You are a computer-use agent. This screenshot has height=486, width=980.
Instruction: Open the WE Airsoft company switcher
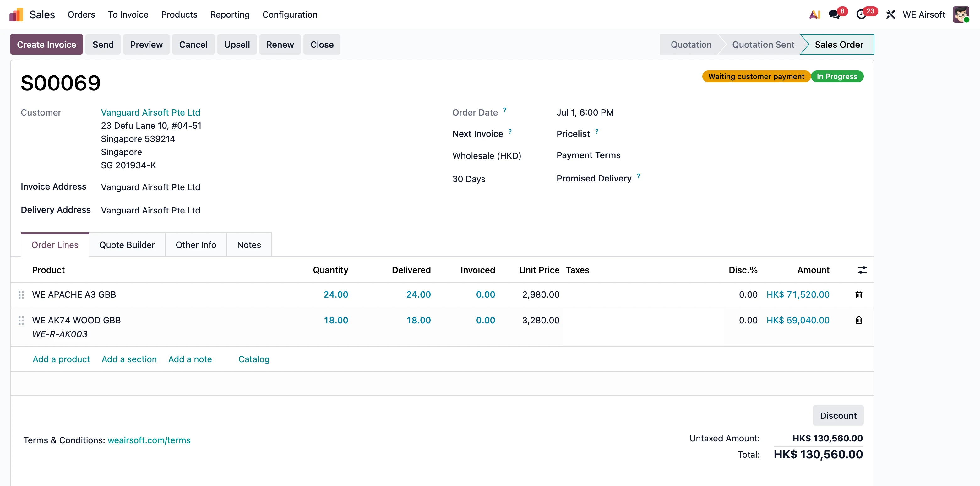click(924, 14)
